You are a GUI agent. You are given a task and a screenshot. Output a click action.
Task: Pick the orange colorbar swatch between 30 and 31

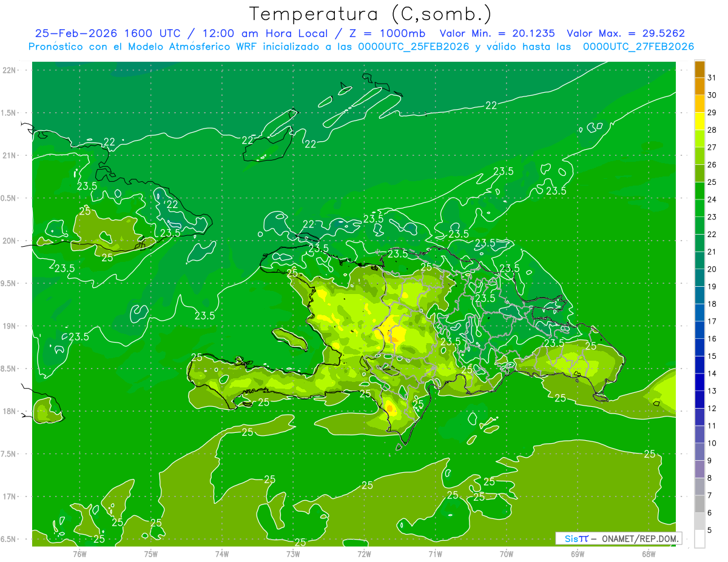tap(699, 87)
